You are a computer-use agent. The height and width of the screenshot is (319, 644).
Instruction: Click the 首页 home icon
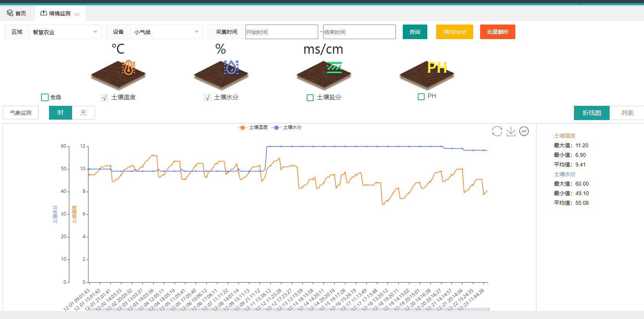pos(10,13)
